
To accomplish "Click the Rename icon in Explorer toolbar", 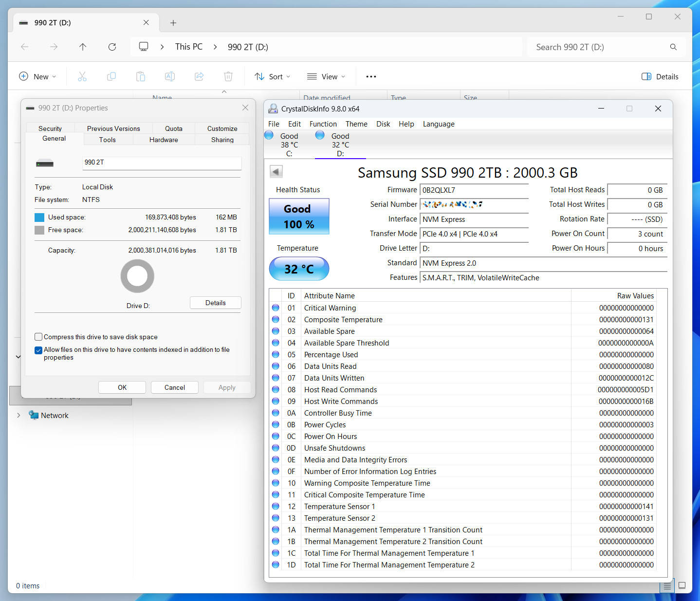I will (x=169, y=76).
